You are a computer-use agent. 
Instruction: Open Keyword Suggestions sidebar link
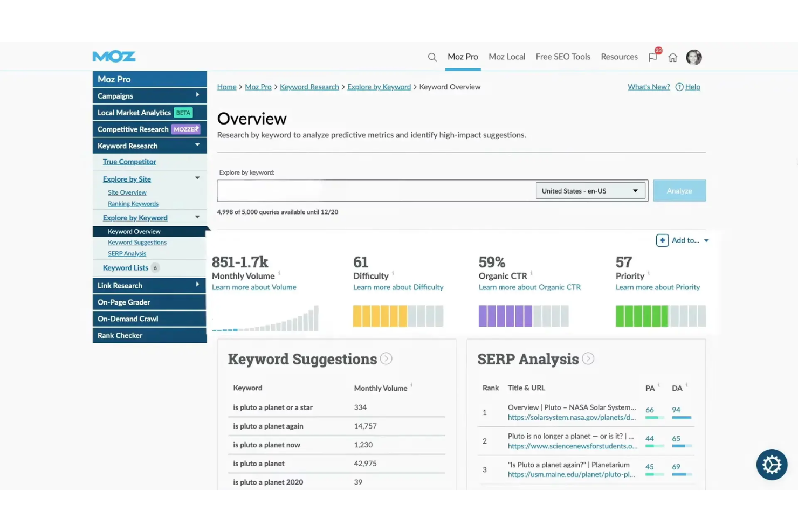point(137,243)
